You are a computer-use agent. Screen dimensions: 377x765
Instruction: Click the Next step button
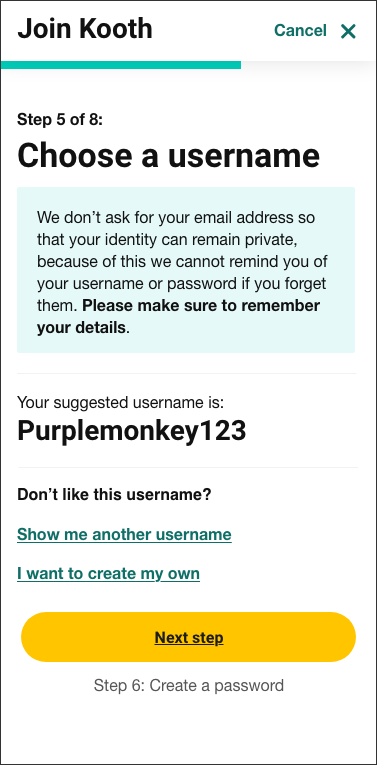click(188, 637)
